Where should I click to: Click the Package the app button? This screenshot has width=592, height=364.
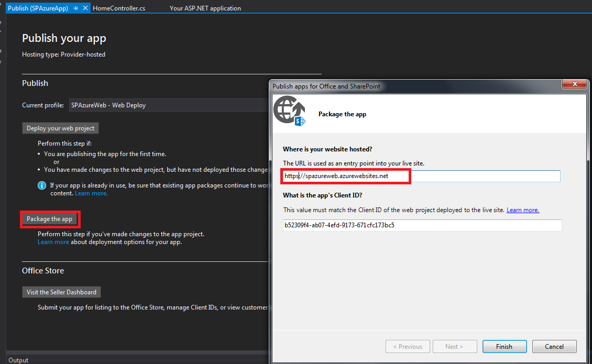tap(50, 219)
